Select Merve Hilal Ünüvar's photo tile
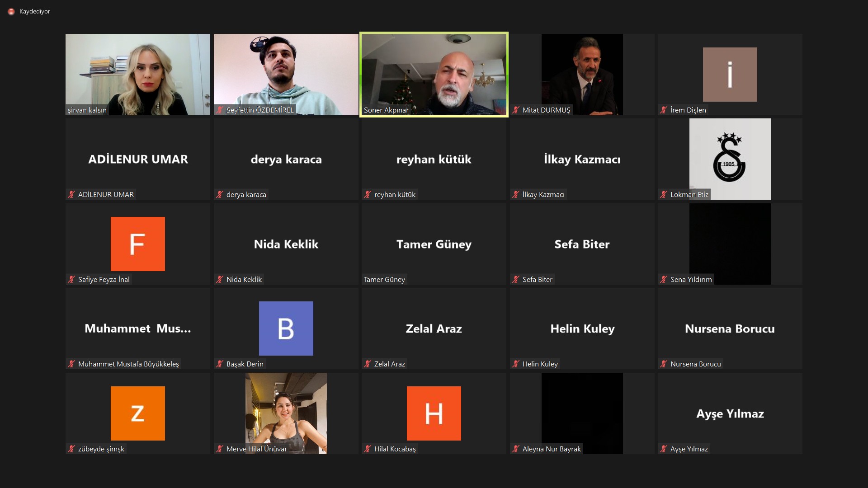Image resolution: width=868 pixels, height=488 pixels. click(x=286, y=413)
